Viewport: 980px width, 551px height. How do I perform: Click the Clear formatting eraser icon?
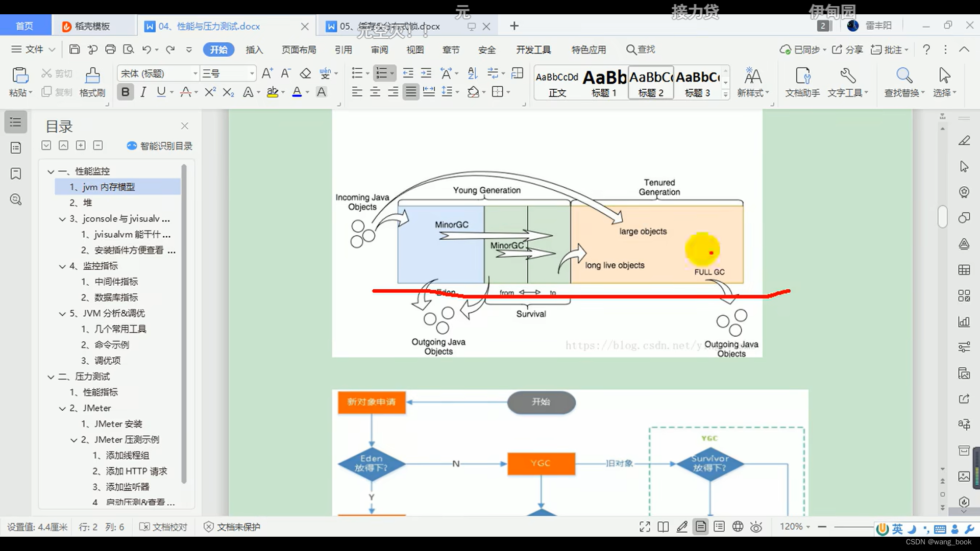coord(305,73)
